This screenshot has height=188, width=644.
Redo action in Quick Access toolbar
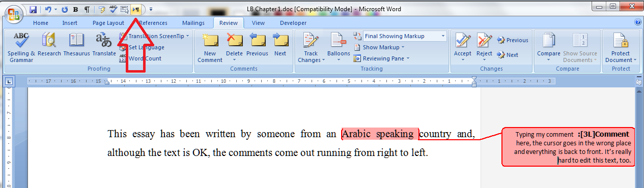65,10
